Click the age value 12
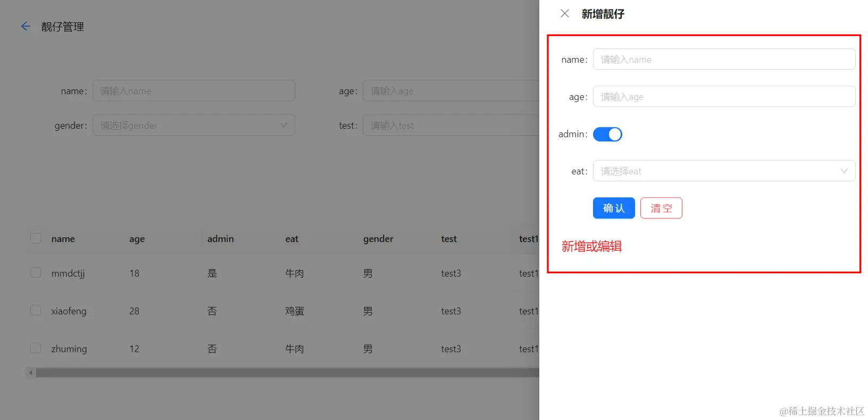868x420 pixels. [134, 349]
